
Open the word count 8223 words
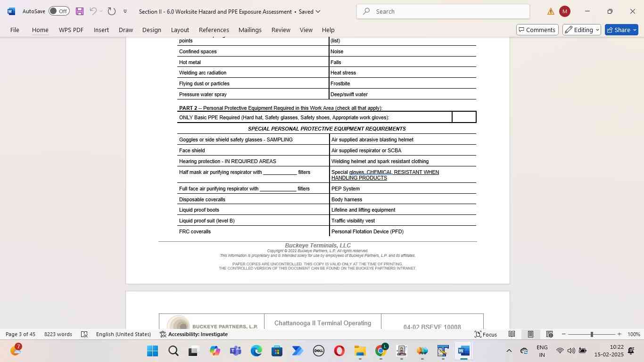[x=58, y=334]
